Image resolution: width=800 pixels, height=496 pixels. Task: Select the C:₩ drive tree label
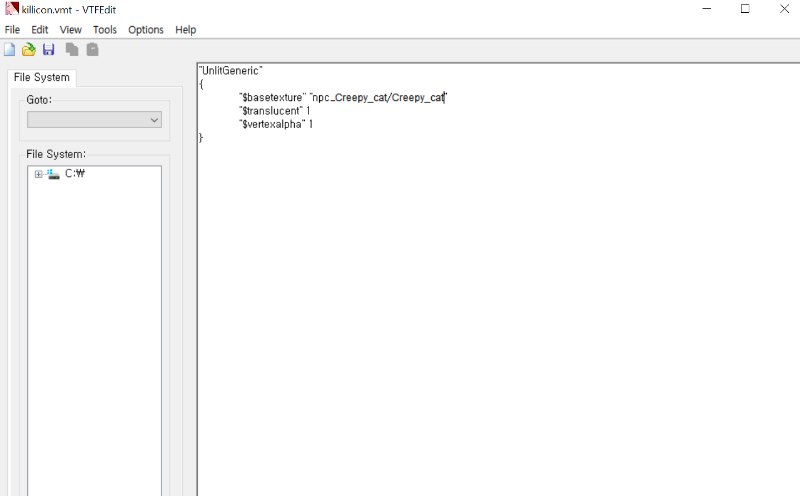tap(74, 173)
